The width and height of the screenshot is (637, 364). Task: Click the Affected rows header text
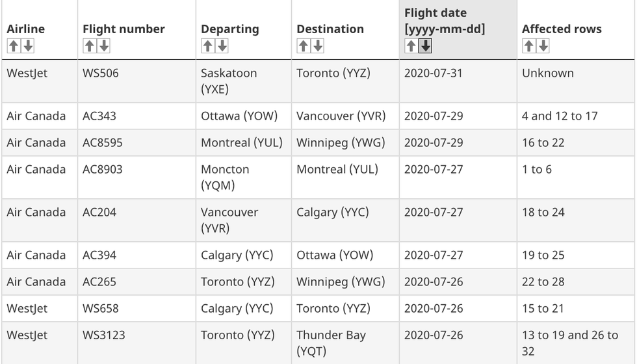pyautogui.click(x=562, y=29)
